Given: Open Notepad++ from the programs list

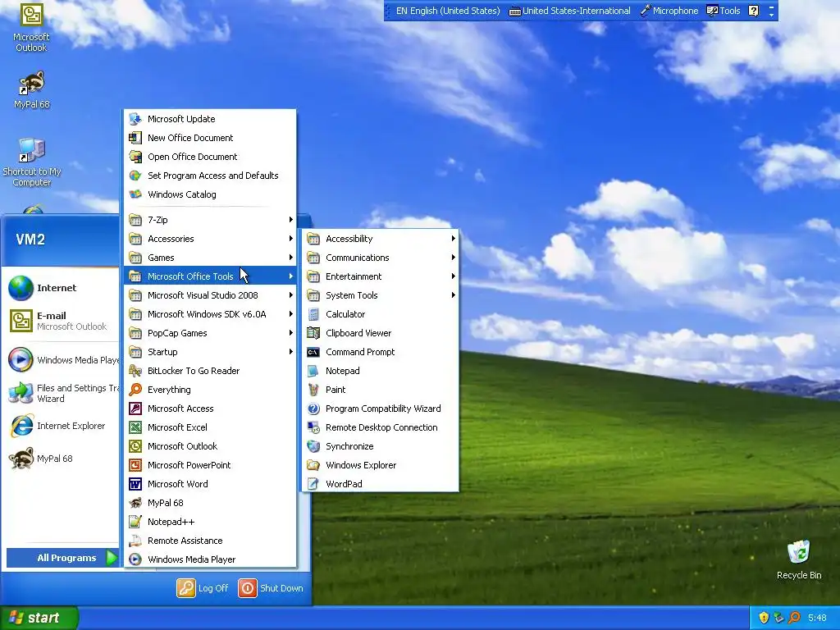Looking at the screenshot, I should coord(209,522).
